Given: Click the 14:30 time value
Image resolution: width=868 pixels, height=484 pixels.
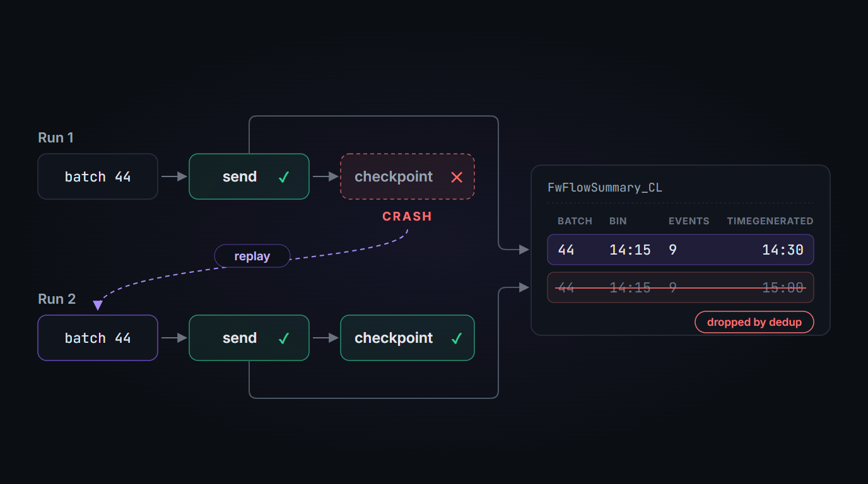Looking at the screenshot, I should point(783,250).
